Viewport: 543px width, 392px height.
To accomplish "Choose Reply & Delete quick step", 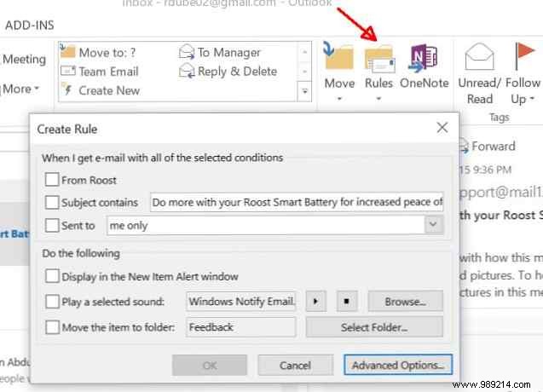I will 228,72.
